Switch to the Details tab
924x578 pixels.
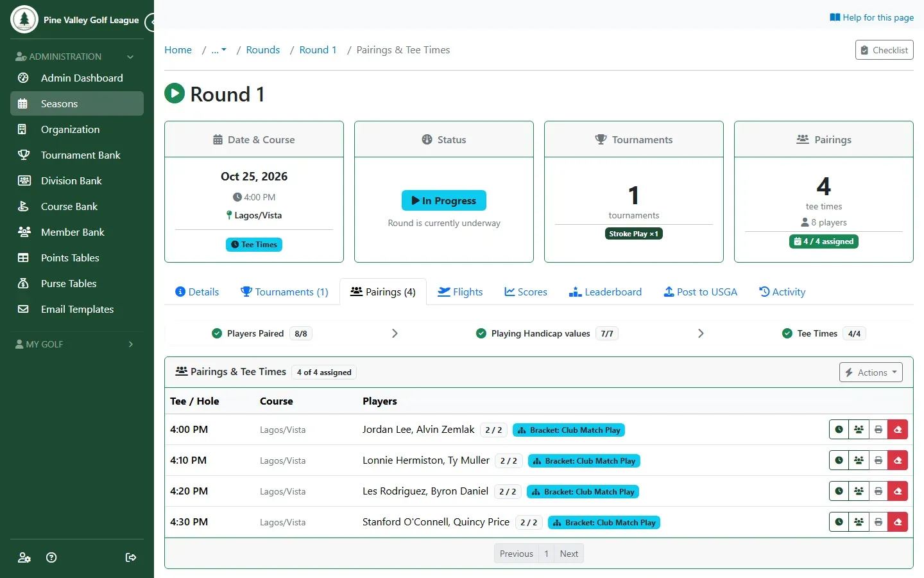click(x=197, y=292)
